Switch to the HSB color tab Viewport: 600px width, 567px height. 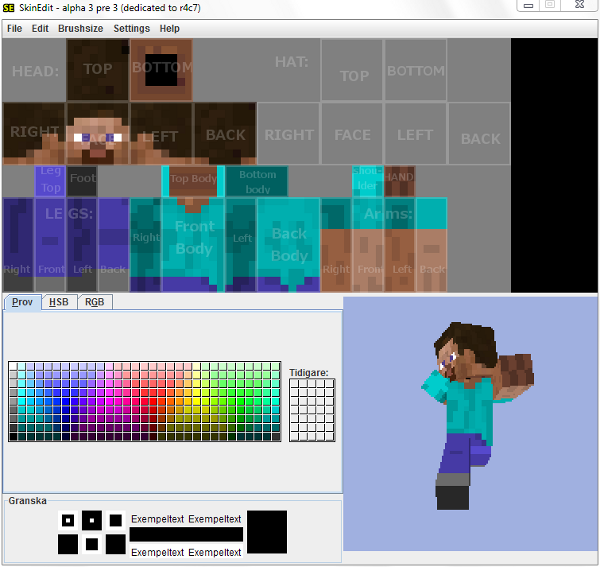pos(59,302)
